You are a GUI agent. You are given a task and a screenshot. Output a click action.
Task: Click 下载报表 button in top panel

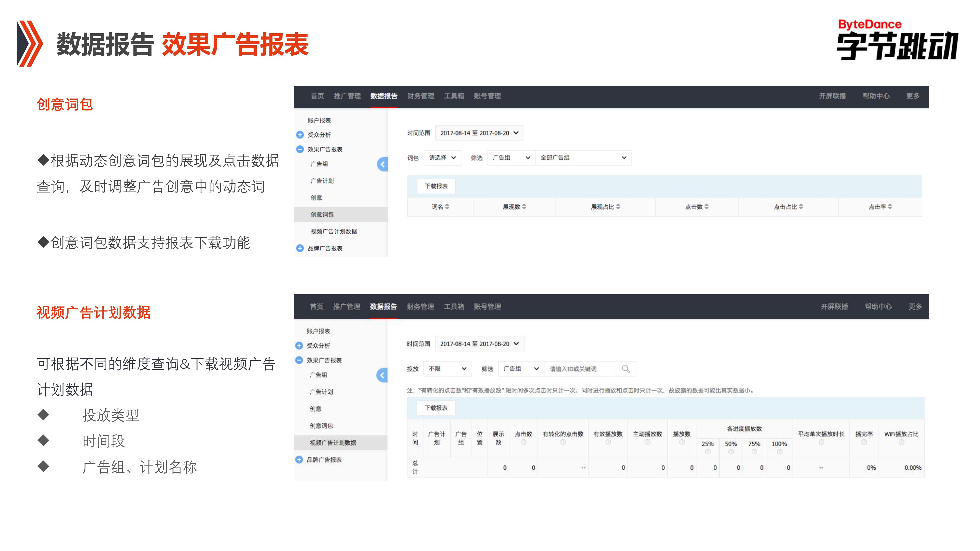tap(436, 186)
